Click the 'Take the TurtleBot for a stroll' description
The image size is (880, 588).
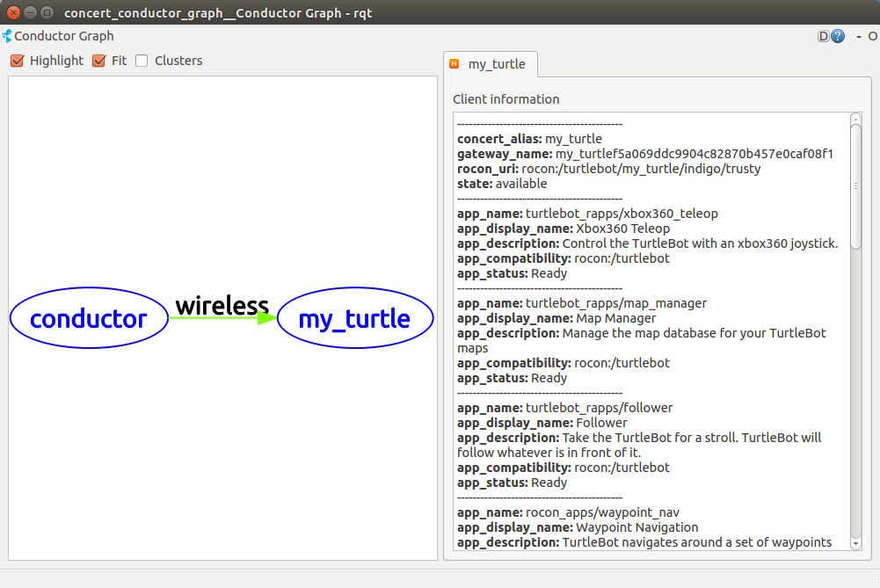click(x=638, y=445)
